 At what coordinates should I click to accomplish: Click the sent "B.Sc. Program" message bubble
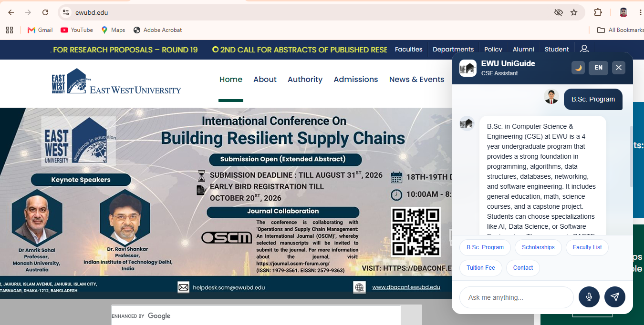[593, 100]
